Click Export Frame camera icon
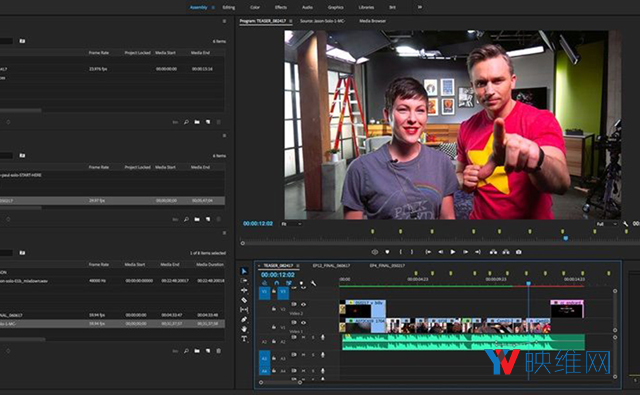Viewport: 640px width, 395px height. [x=518, y=252]
